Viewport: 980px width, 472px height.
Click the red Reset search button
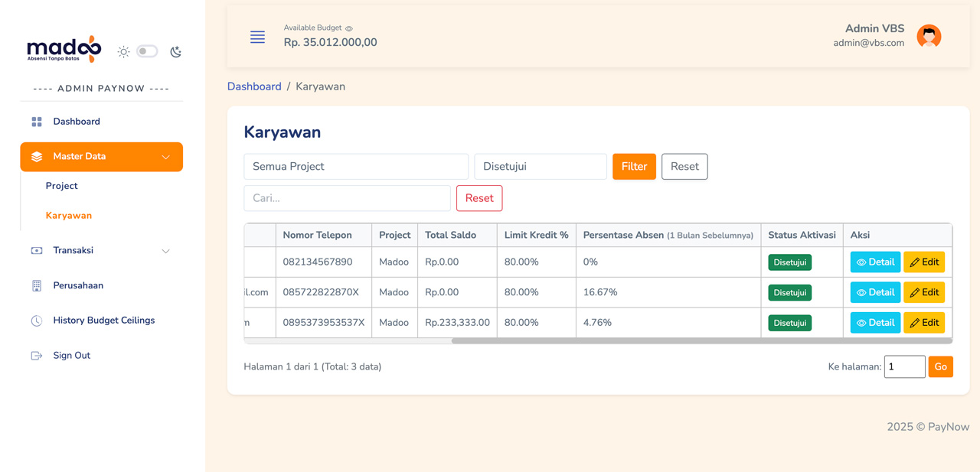[x=479, y=198]
